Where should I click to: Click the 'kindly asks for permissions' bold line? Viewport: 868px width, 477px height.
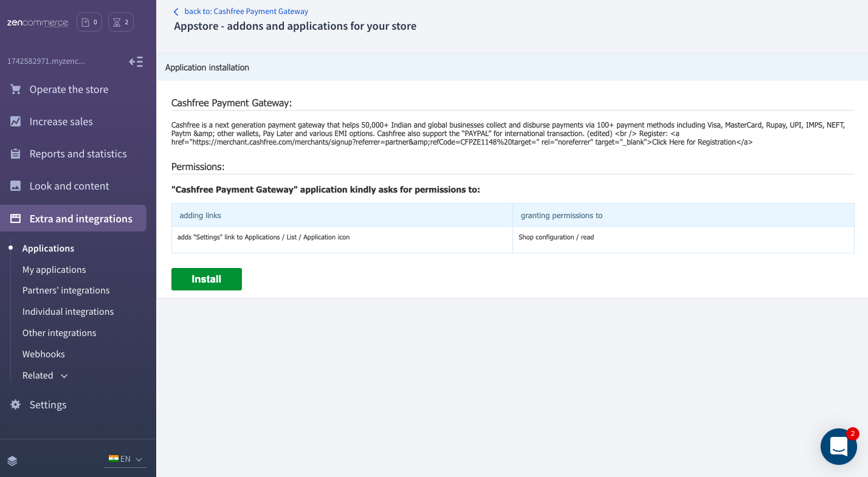click(326, 190)
